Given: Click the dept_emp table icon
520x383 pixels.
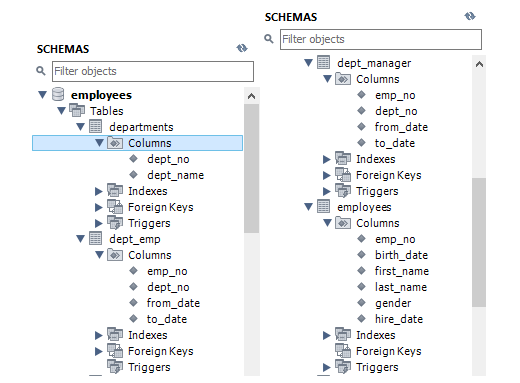Looking at the screenshot, I should tap(96, 238).
